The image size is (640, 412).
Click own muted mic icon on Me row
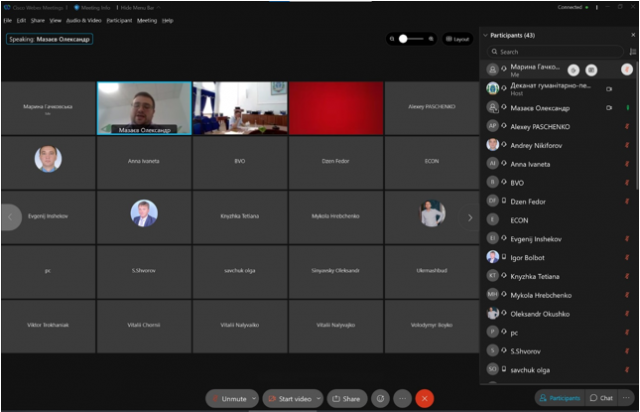coord(627,70)
